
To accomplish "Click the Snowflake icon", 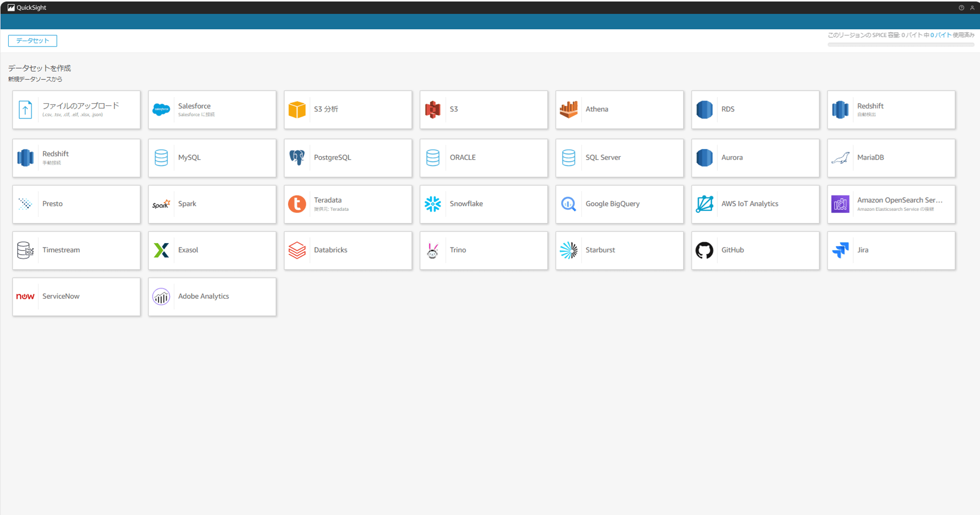I will 433,204.
